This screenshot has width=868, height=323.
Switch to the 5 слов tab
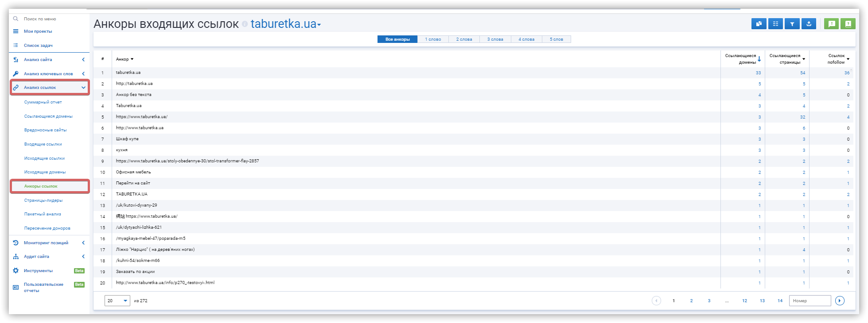(557, 39)
